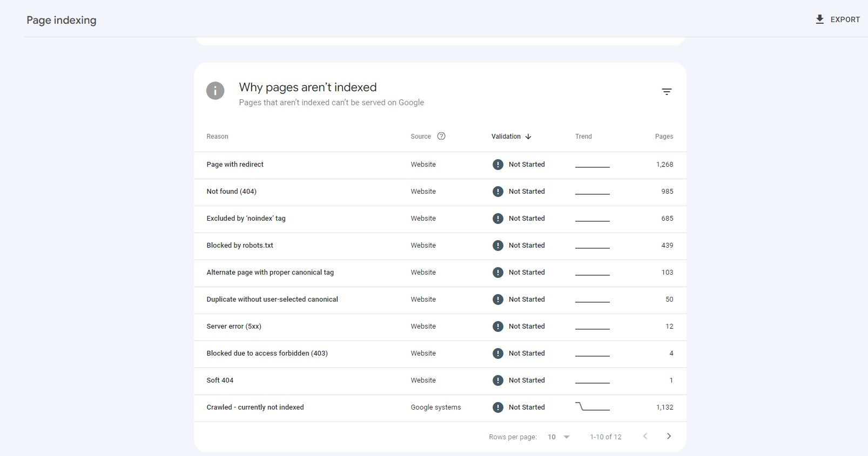Select the Excluded by 'noindex' tag row
Image resolution: width=868 pixels, height=456 pixels.
coord(246,219)
